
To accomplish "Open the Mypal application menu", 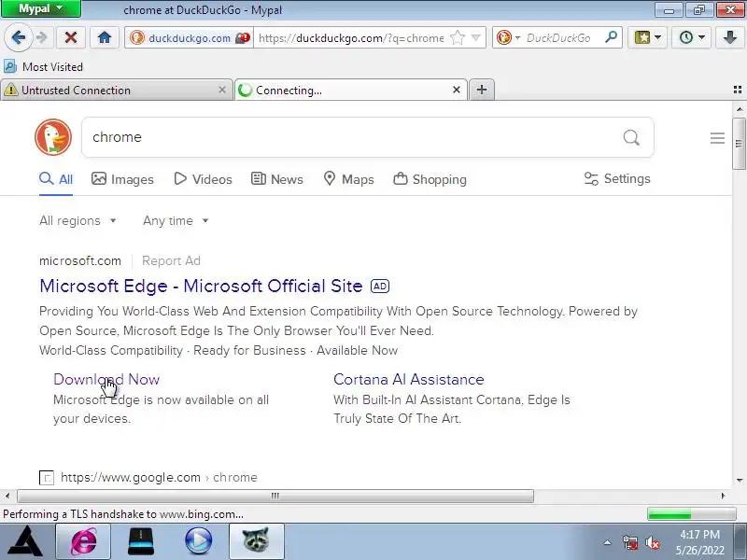I will 40,8.
